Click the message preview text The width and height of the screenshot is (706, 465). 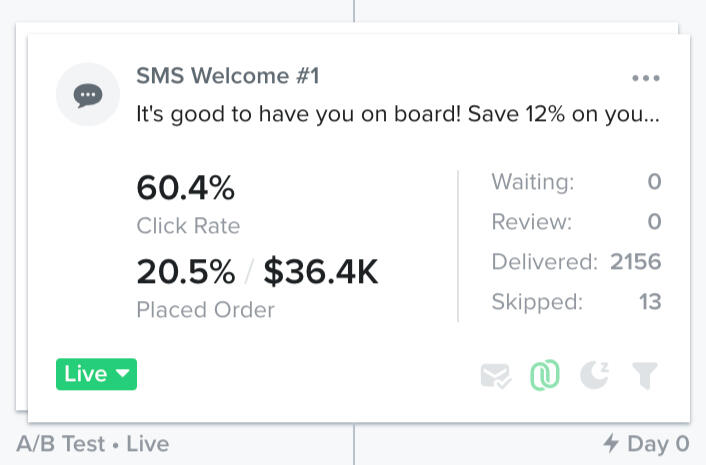click(397, 114)
